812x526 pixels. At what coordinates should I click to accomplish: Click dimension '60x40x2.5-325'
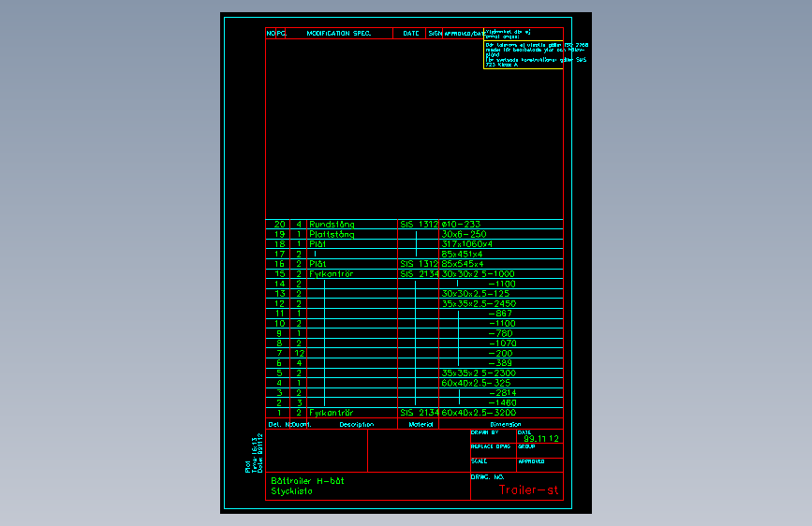pos(476,383)
